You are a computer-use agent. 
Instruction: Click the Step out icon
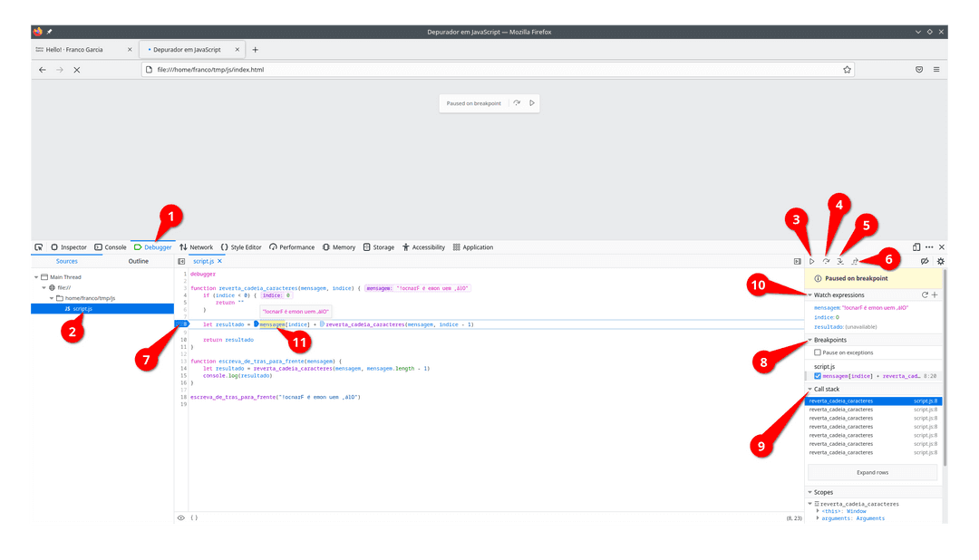coord(856,261)
